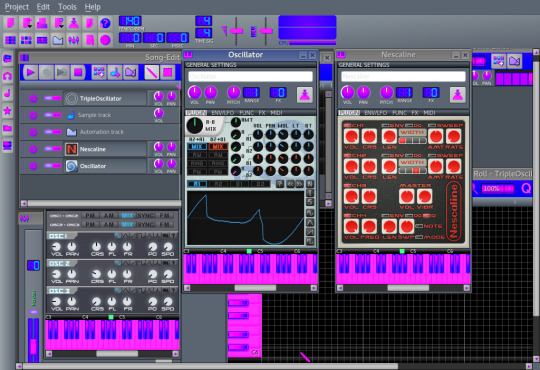Screen dimensions: 540x370
Task: Switch to MIDI tab in Oscillator window
Action: coord(276,113)
